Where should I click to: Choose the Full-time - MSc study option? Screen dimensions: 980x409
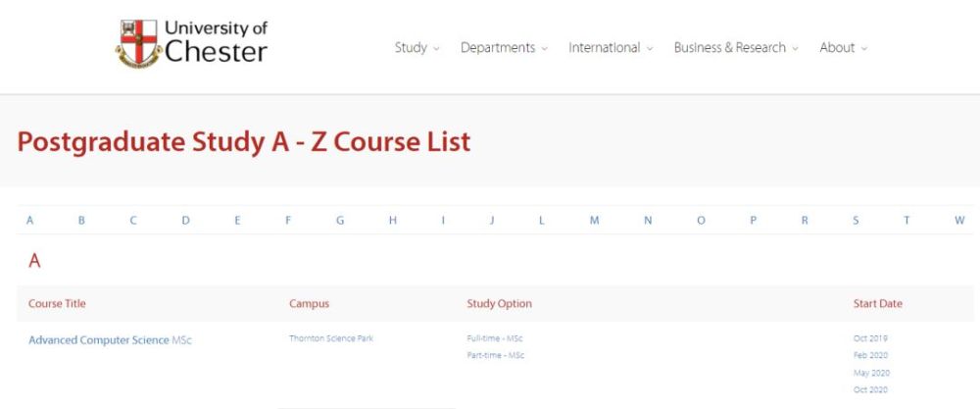click(x=495, y=338)
